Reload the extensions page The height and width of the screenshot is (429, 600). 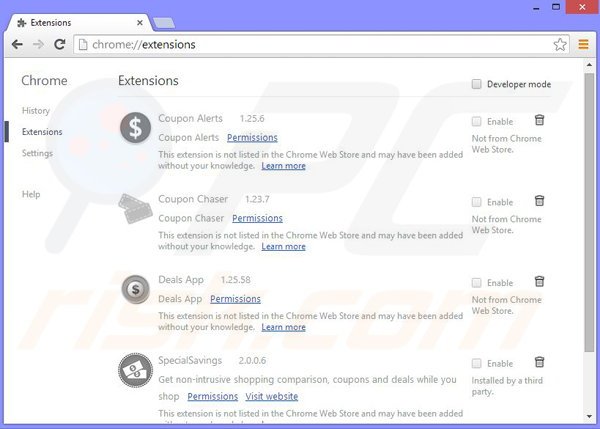(59, 45)
